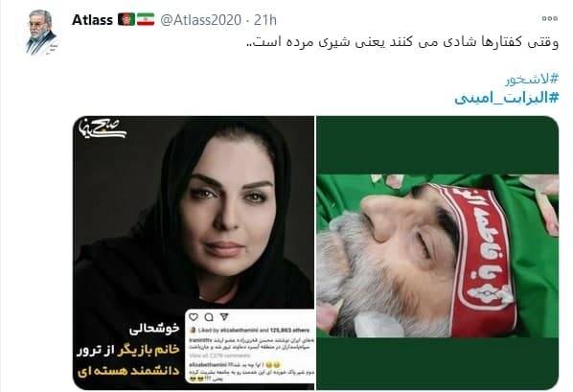Click the white calligraphy logo on left photo
The width and height of the screenshot is (573, 392).
point(103,128)
